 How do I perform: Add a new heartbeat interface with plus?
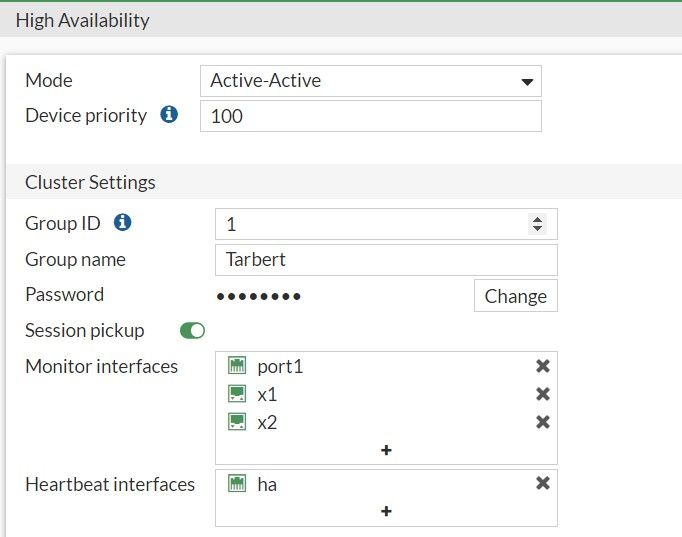point(386,511)
